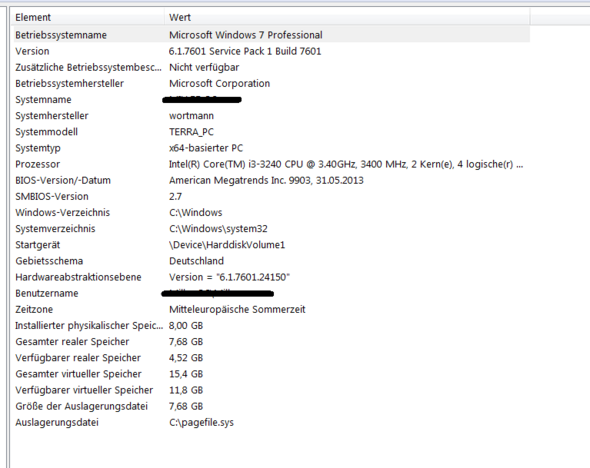This screenshot has width=590, height=468.
Task: Select the Systemtyp row
Action: [x=271, y=148]
